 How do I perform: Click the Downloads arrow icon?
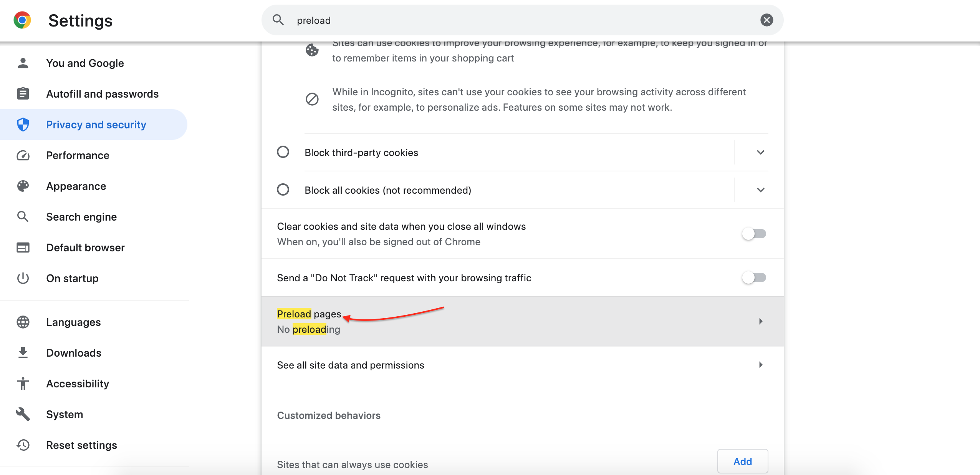point(23,353)
